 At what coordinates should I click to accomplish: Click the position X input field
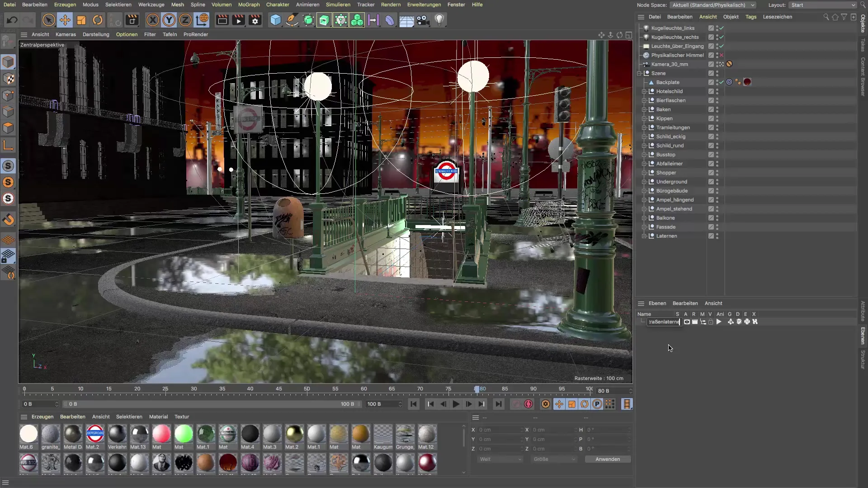tap(500, 430)
